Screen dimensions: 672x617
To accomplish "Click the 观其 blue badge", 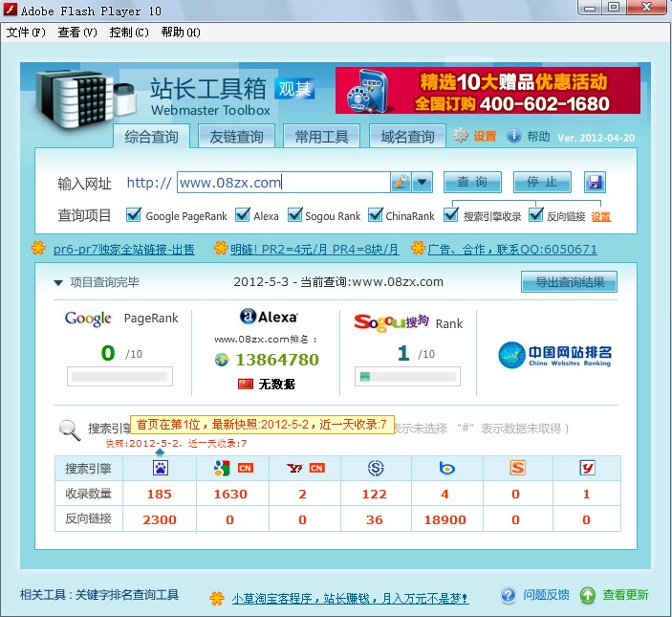I will [x=294, y=89].
